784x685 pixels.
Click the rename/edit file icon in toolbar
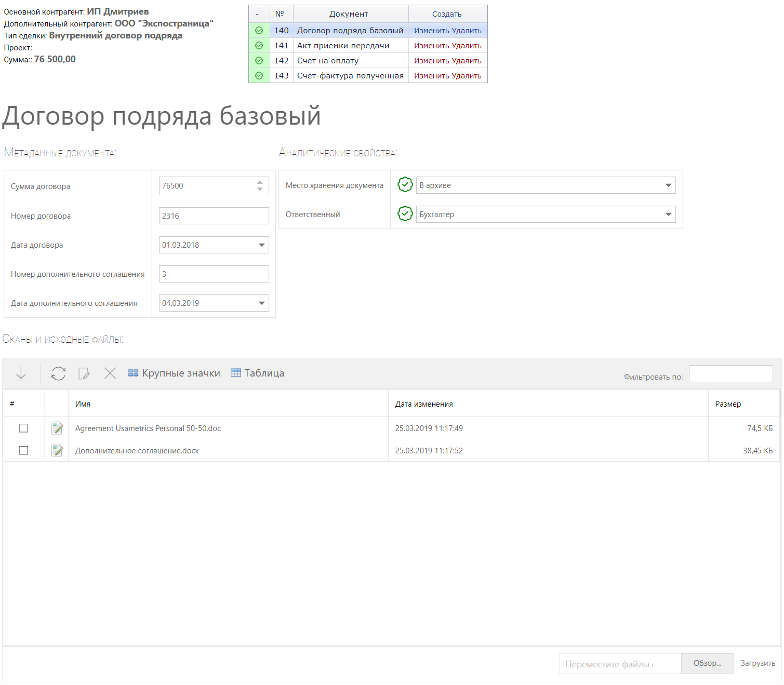point(84,373)
